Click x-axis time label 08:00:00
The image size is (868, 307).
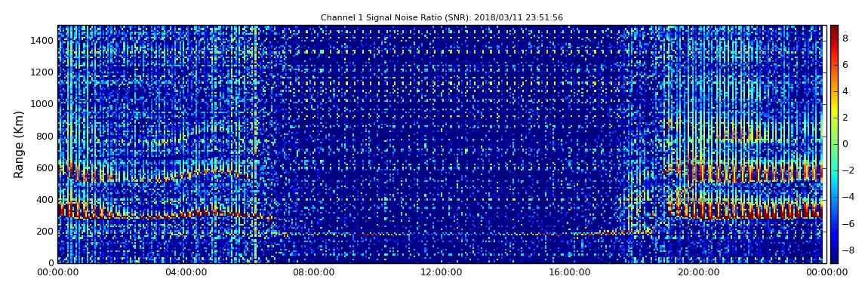(314, 272)
